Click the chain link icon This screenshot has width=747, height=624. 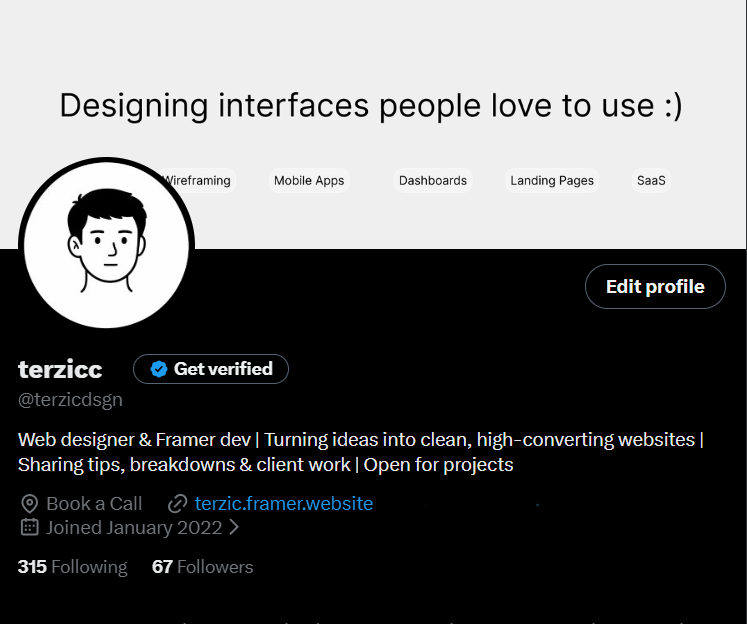click(178, 503)
